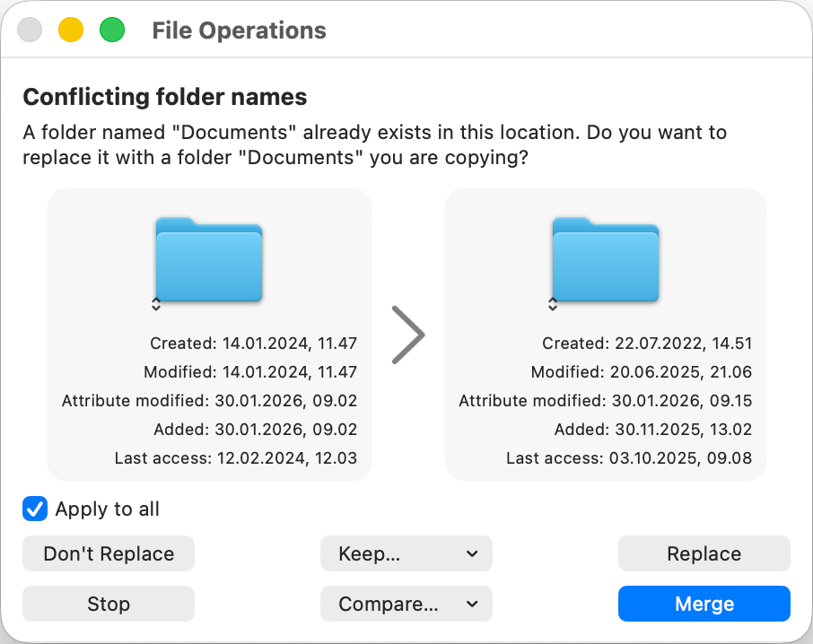Stop the file operation
This screenshot has height=644, width=813.
[108, 605]
